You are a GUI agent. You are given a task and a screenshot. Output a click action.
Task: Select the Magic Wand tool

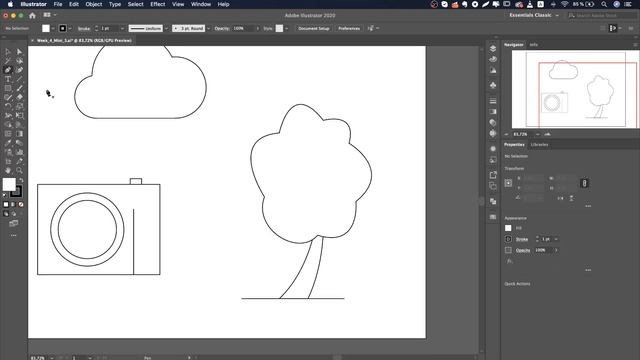coord(8,61)
